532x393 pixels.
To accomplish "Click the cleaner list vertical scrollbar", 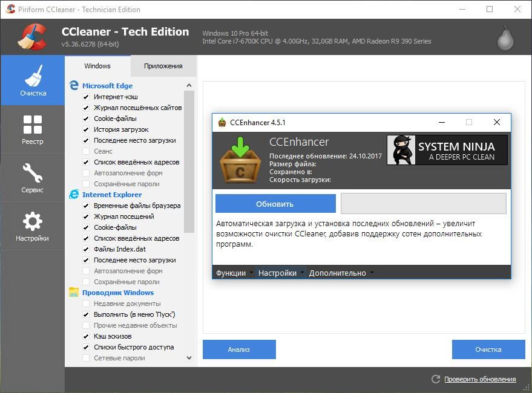I will pos(189,162).
